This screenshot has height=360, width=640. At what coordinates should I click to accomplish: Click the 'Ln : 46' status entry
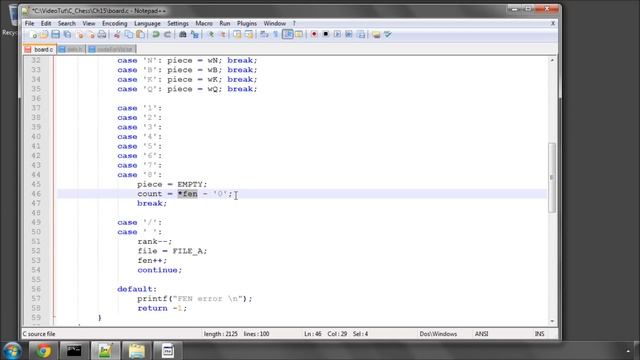[313, 333]
